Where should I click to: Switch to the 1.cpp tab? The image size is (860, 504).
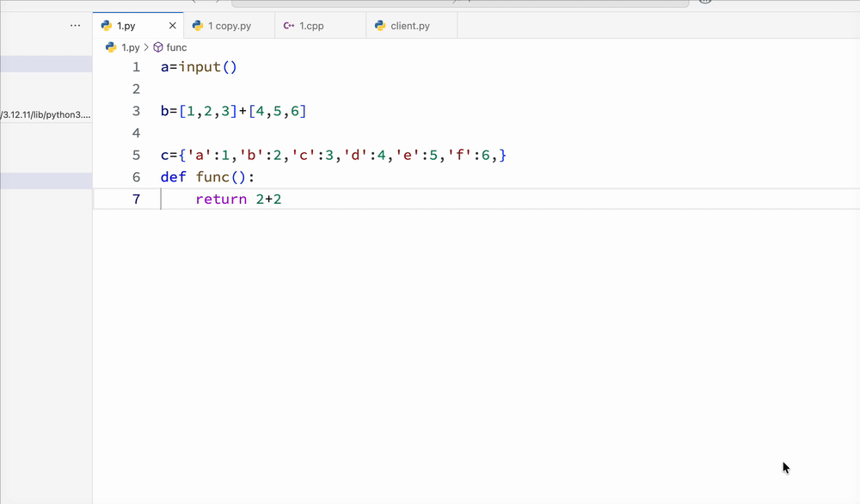311,26
